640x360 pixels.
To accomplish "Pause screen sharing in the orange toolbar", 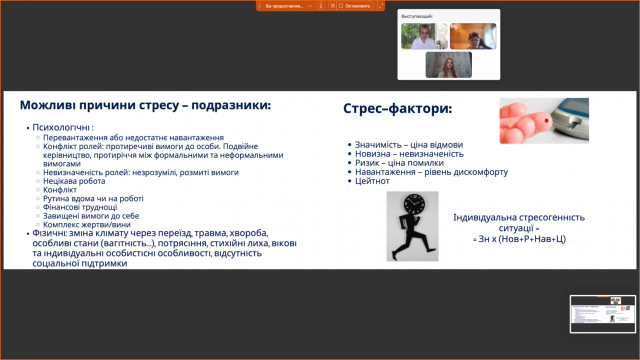I will click(x=332, y=6).
